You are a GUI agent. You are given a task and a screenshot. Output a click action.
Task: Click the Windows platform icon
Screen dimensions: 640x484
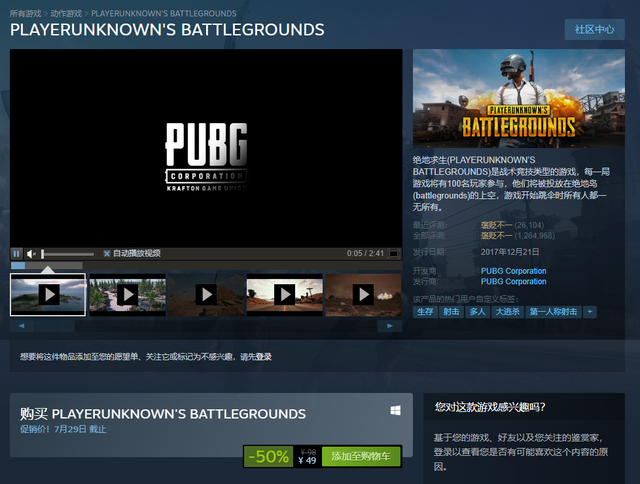(x=396, y=411)
